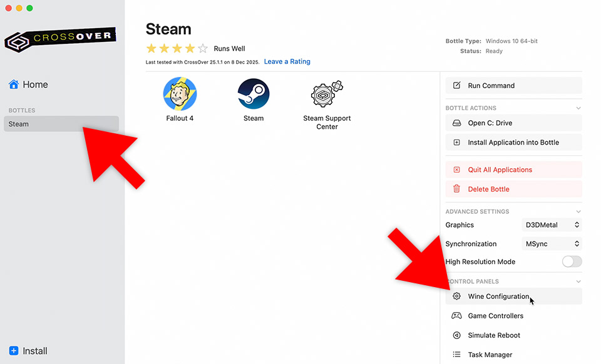Open the Graphics D3DMetal dropdown
Viewport: 601px width, 364px height.
[x=552, y=225]
